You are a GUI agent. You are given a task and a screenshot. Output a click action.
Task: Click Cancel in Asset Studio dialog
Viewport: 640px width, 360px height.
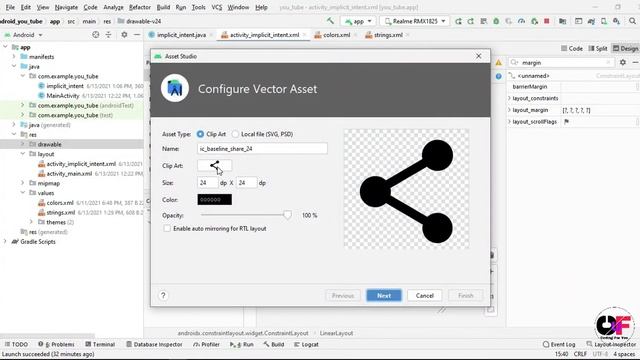[424, 296]
